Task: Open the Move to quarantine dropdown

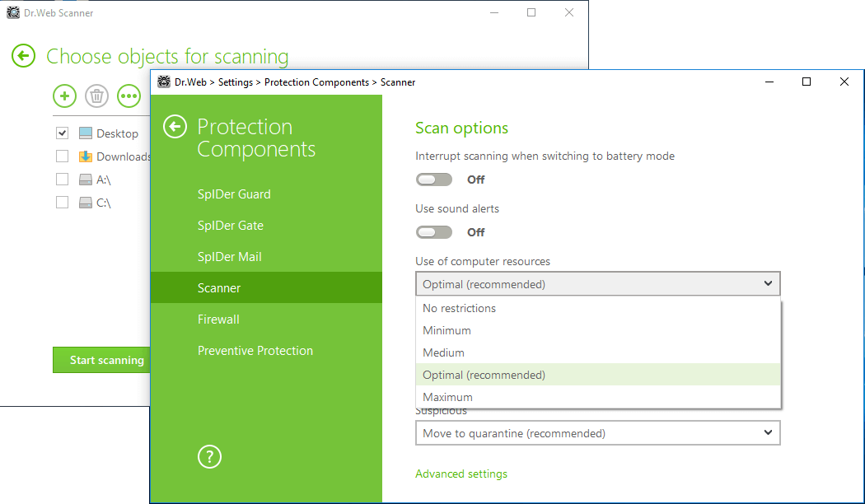Action: click(598, 433)
